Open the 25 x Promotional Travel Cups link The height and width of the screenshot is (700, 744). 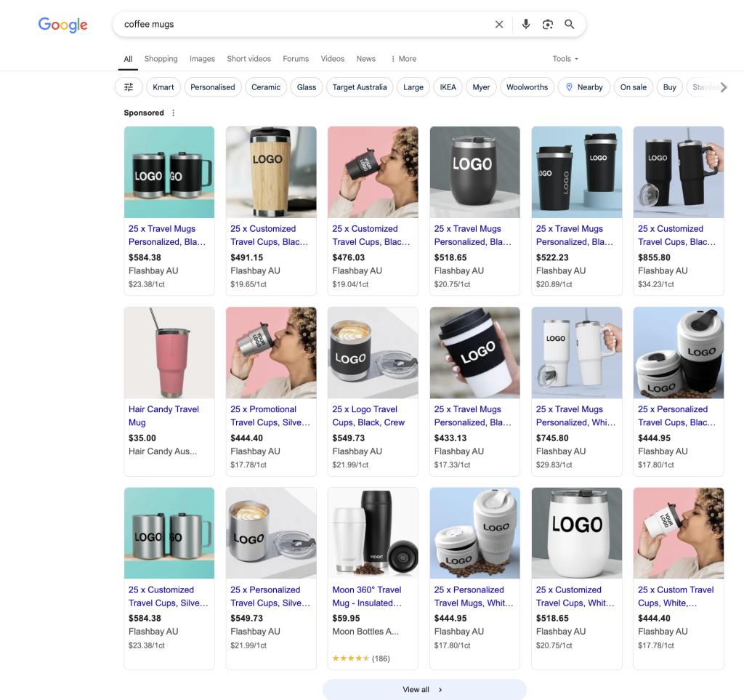(270, 416)
